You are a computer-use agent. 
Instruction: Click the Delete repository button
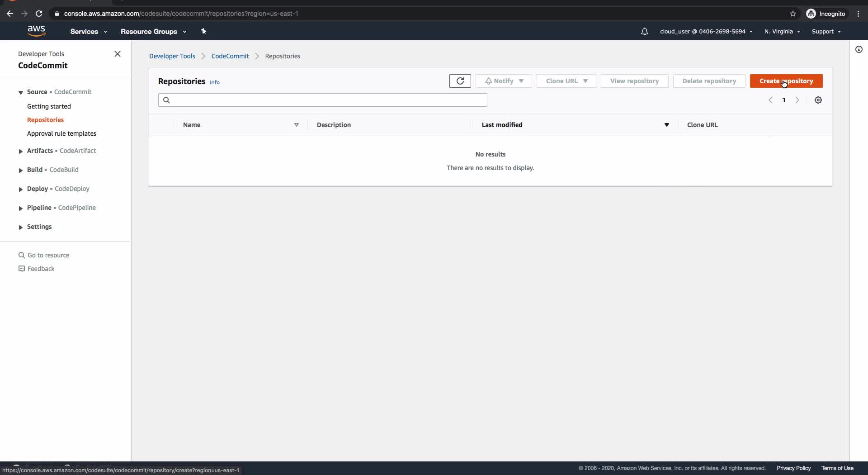(x=709, y=81)
